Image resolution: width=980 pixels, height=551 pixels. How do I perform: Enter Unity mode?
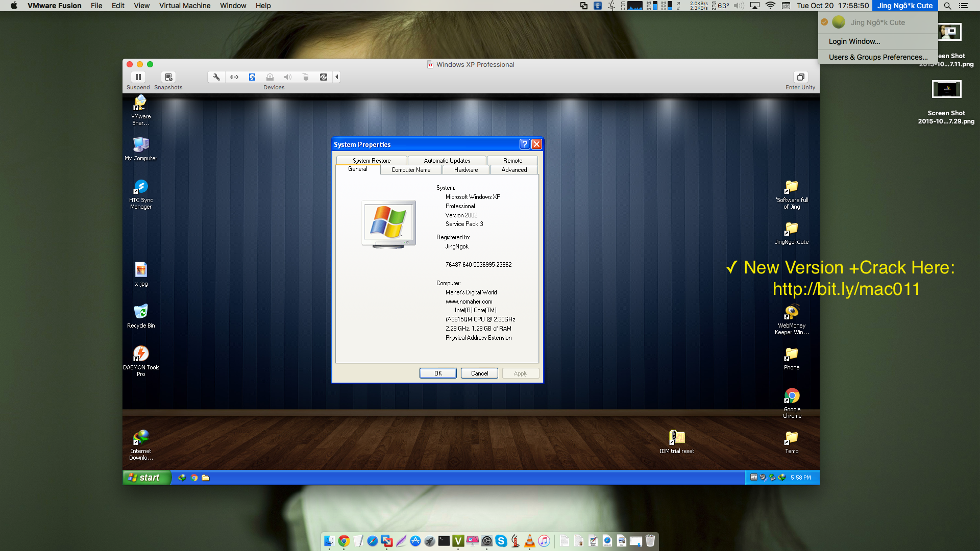800,77
